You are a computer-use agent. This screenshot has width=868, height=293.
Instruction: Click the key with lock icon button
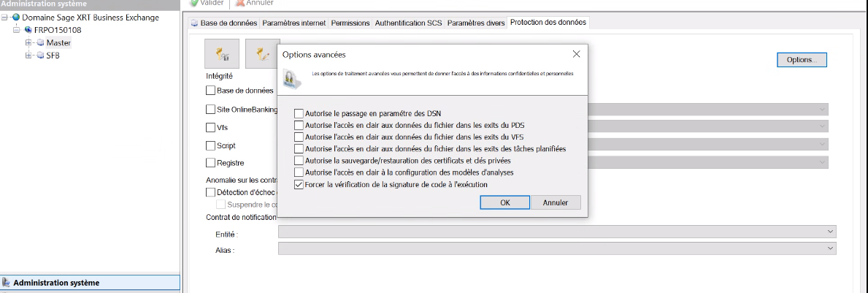click(x=221, y=54)
